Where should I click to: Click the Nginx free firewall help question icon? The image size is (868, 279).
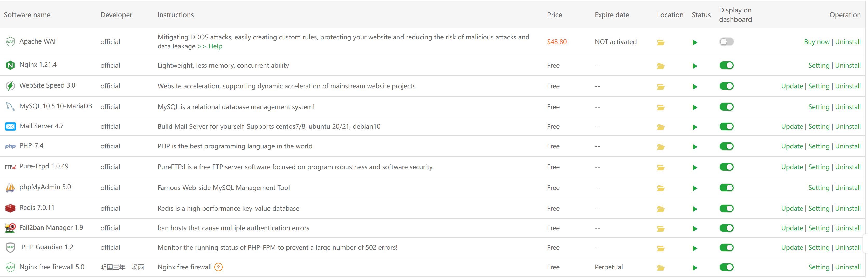pyautogui.click(x=218, y=267)
